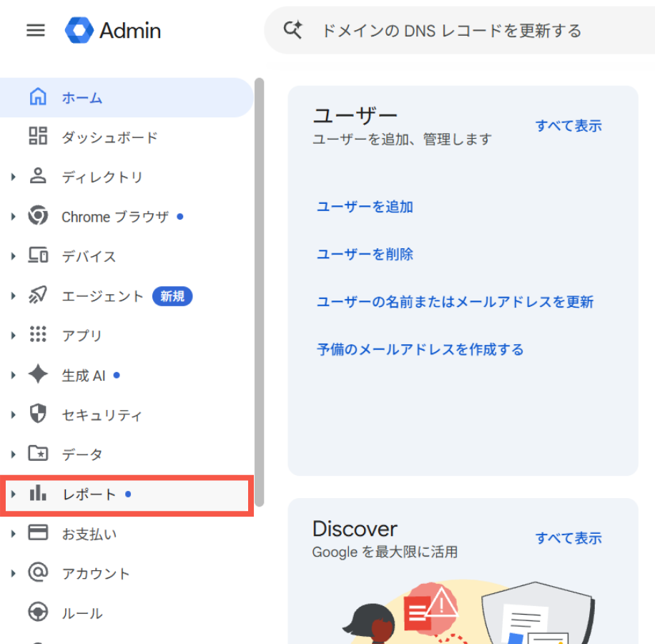
Task: Click the Directory person icon
Action: click(x=38, y=176)
